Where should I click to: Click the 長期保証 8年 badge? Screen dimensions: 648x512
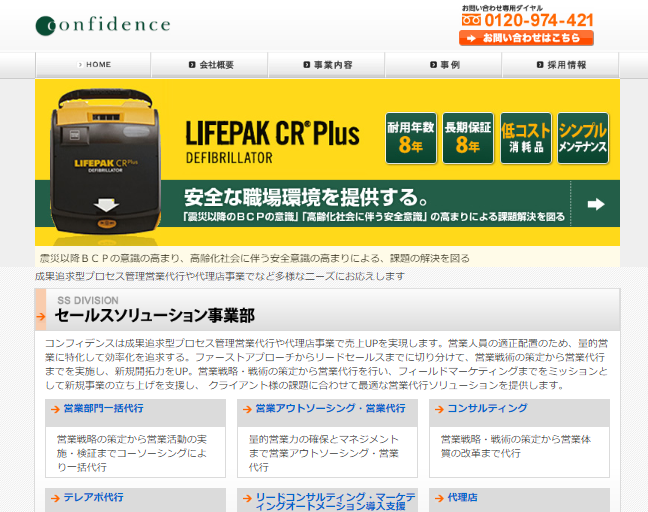pos(468,138)
